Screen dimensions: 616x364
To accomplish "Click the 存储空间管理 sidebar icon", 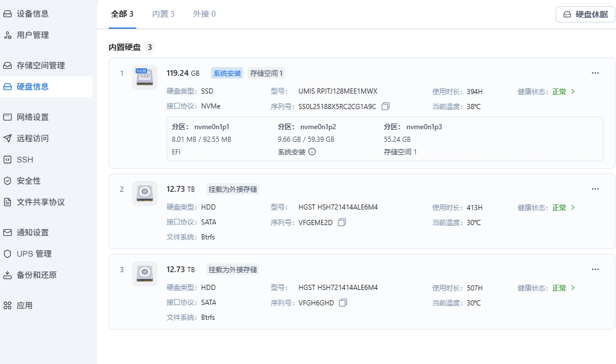I will [x=7, y=65].
